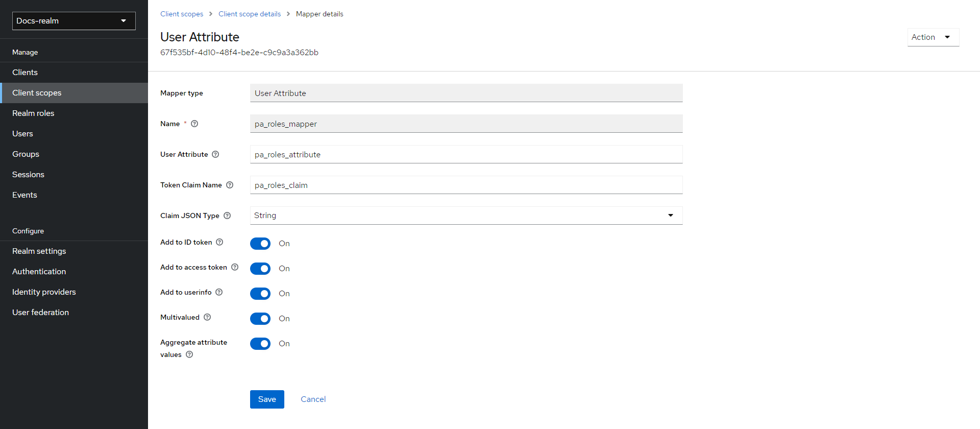Open the Docs-realm realm selector dropdown
This screenshot has height=429, width=980.
73,21
